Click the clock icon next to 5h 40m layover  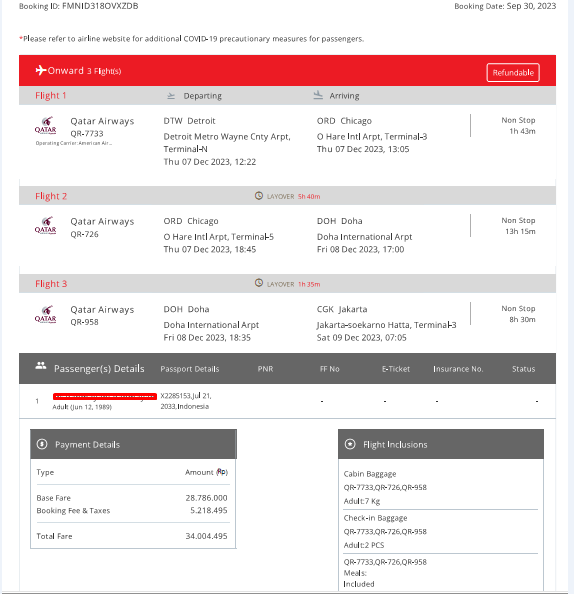coord(259,196)
